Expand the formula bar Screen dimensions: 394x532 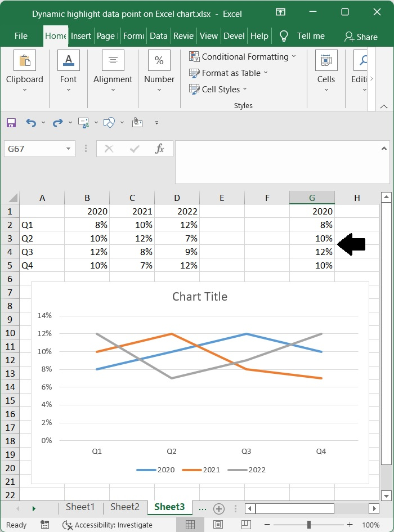384,148
